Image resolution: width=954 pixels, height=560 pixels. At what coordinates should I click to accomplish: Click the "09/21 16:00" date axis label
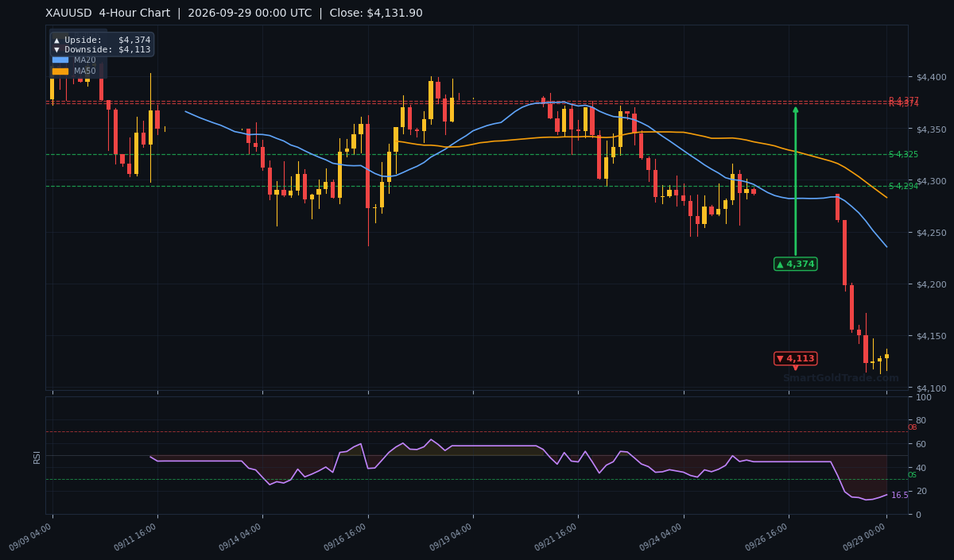(x=557, y=537)
